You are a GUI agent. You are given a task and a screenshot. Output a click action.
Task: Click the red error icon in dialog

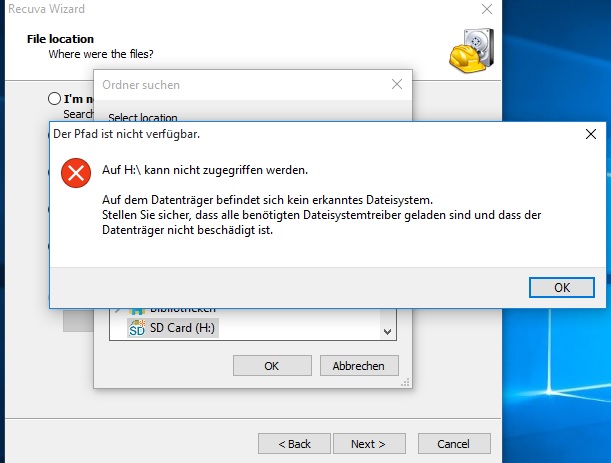point(76,173)
